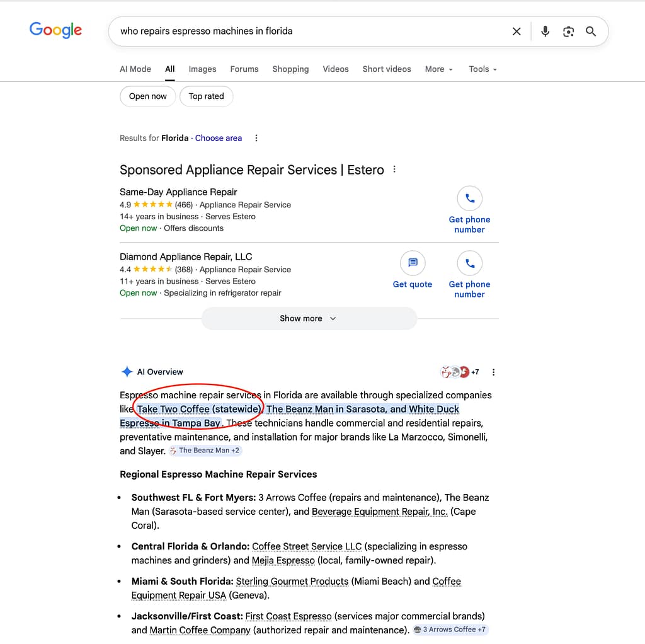This screenshot has width=645, height=644.
Task: Switch to the AI Mode tab
Action: pyautogui.click(x=135, y=69)
